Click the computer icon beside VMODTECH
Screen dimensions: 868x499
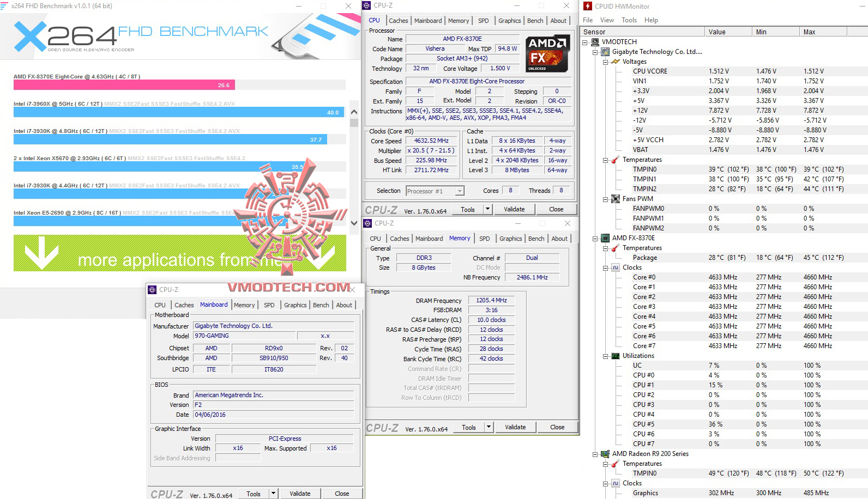coord(595,42)
